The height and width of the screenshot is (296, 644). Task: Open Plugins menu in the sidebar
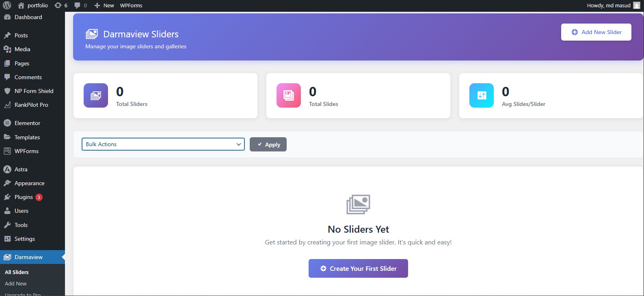tap(24, 197)
